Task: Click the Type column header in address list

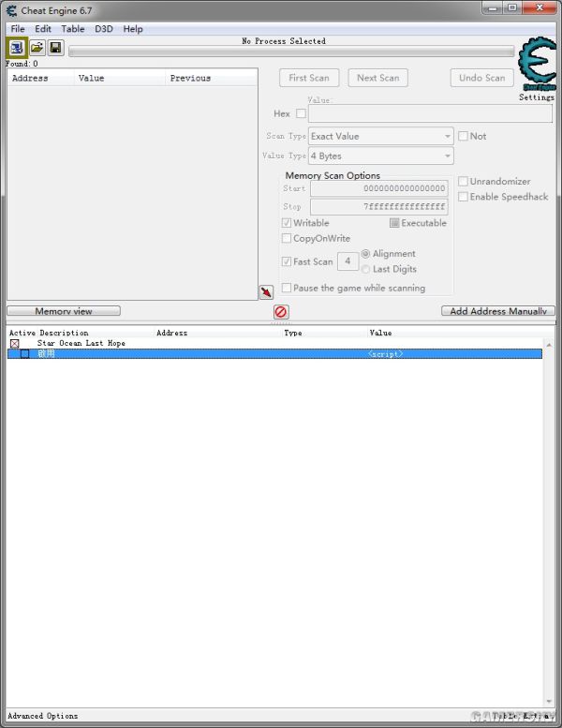Action: click(293, 333)
